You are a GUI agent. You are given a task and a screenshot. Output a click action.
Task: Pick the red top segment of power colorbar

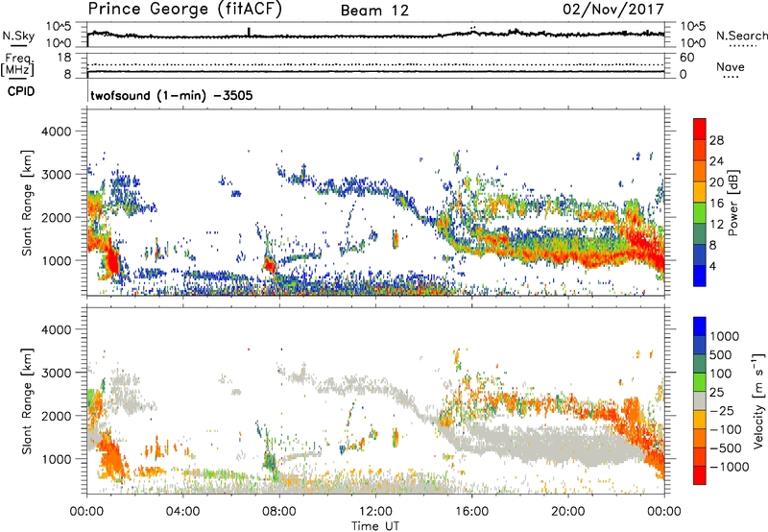point(700,129)
